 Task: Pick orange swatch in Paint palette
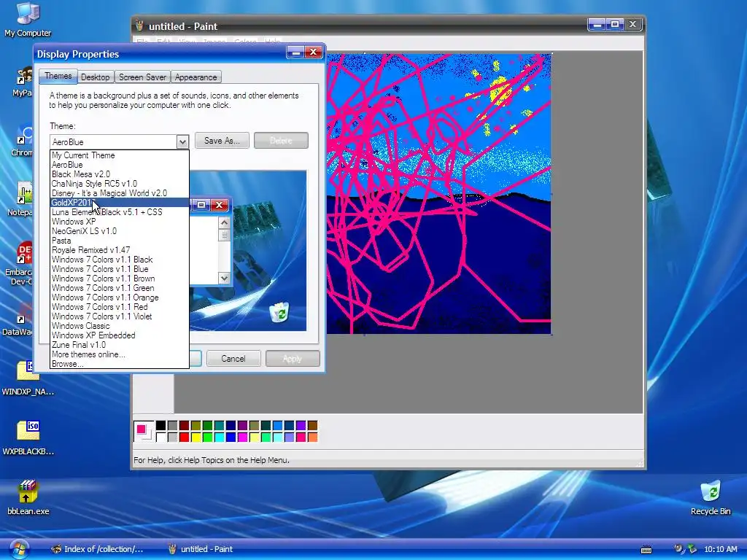click(312, 437)
